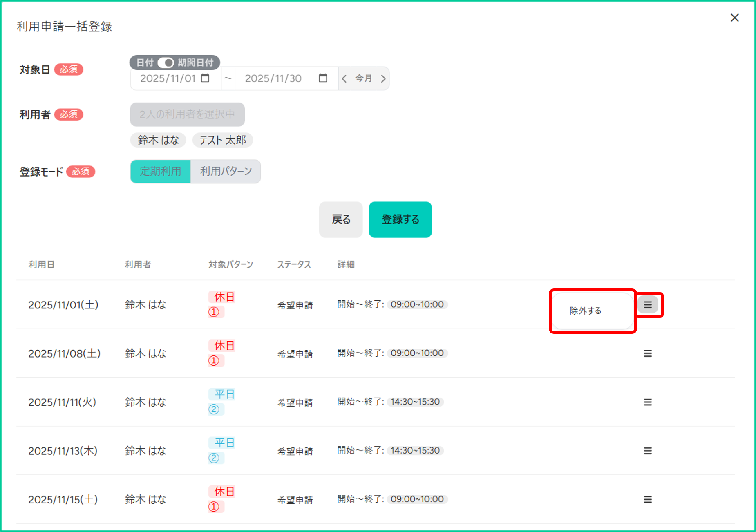Choose 除外する from the row menu
756x532 pixels.
[586, 311]
